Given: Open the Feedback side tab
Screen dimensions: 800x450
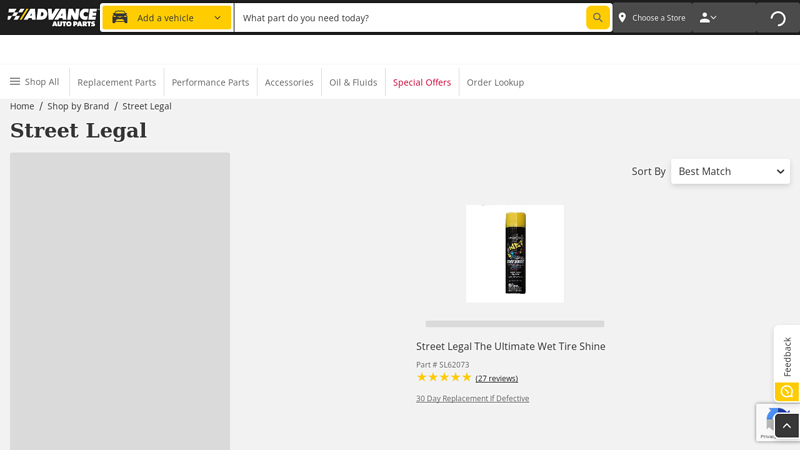Looking at the screenshot, I should pyautogui.click(x=787, y=357).
